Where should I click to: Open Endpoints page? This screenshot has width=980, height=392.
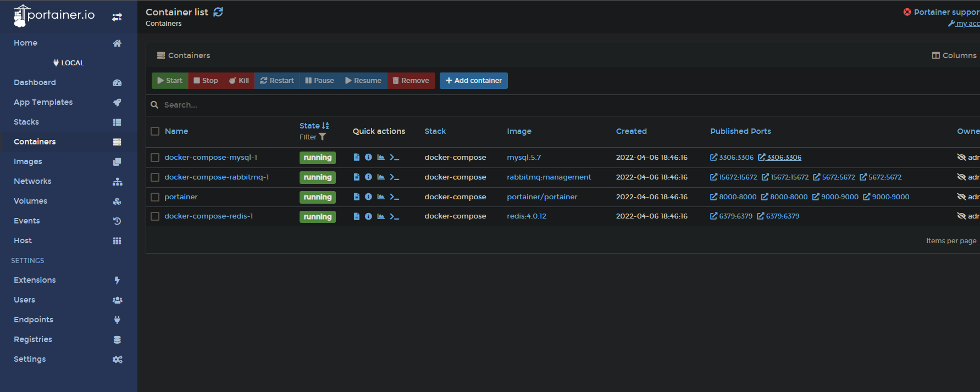point(69,320)
